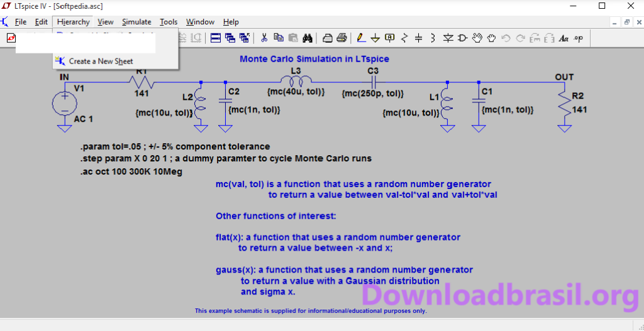Click the OUT net label
644x331 pixels.
(x=564, y=77)
